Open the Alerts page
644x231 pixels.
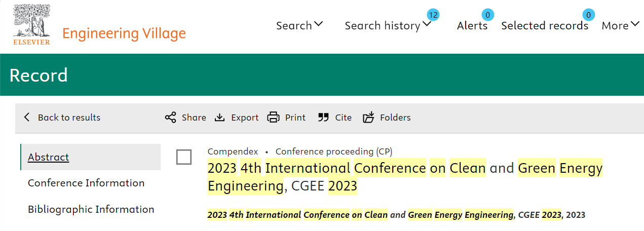pyautogui.click(x=472, y=25)
